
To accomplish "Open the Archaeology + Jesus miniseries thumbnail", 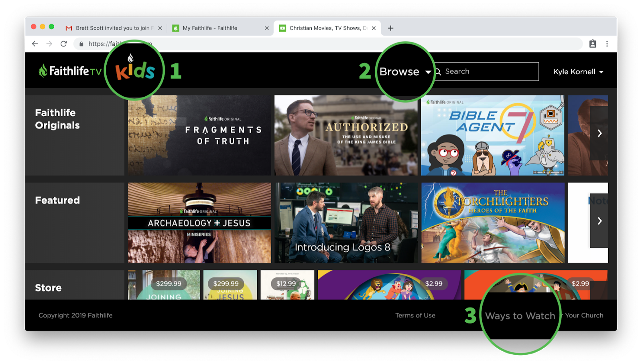I will 199,223.
